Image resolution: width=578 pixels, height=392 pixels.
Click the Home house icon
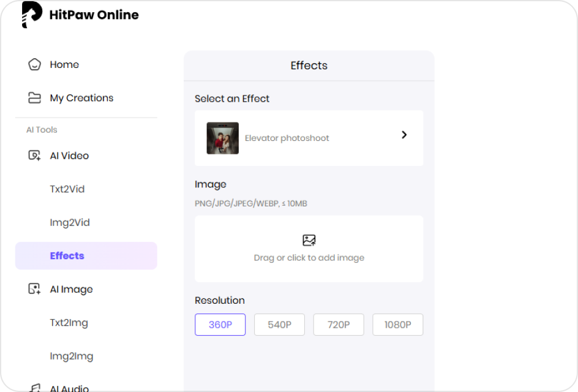[35, 64]
